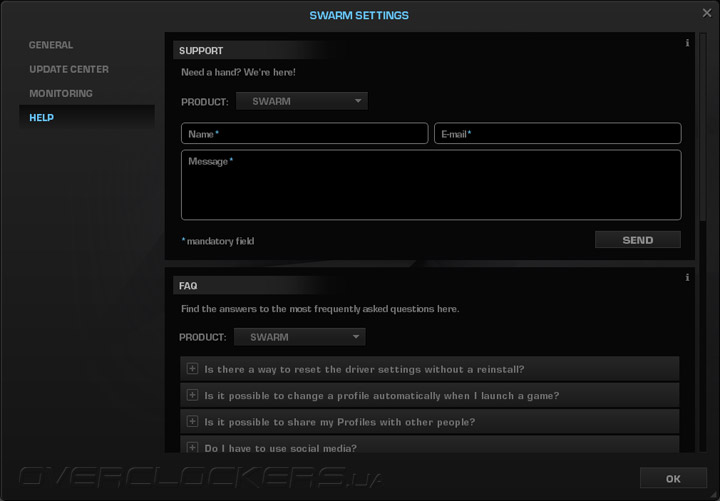The width and height of the screenshot is (720, 501).
Task: Open the Support PRODUCT dropdown showing SWARM
Action: click(302, 101)
